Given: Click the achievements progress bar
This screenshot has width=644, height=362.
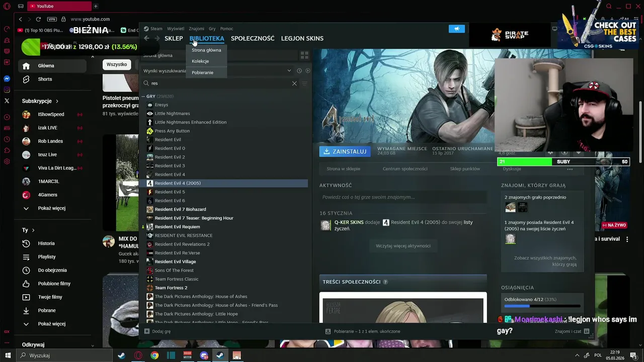Looking at the screenshot, I should 542,306.
